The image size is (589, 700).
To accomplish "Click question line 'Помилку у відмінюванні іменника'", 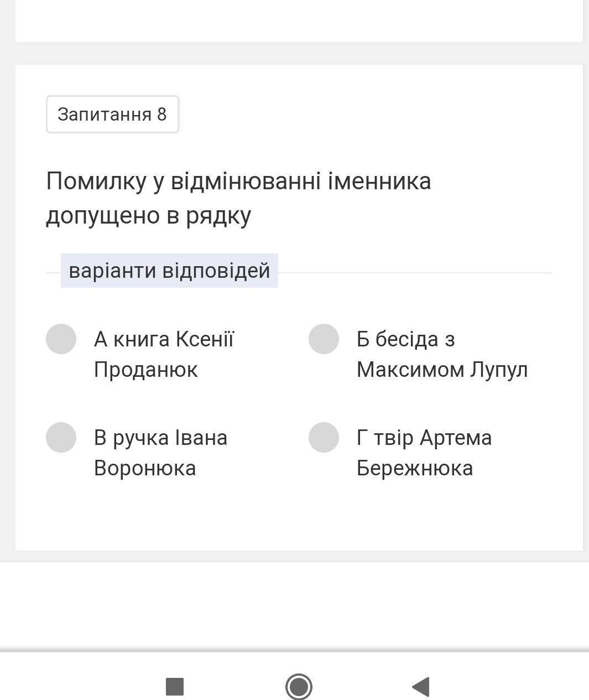I will pyautogui.click(x=238, y=182).
